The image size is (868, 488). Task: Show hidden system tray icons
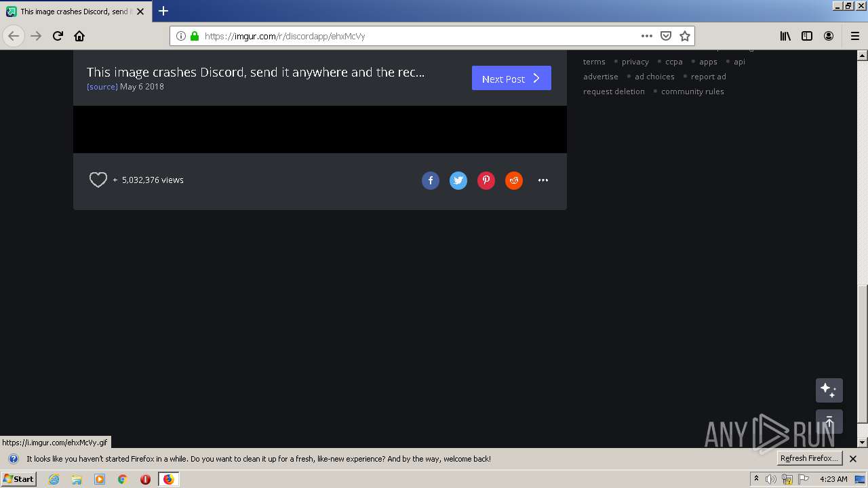[756, 479]
